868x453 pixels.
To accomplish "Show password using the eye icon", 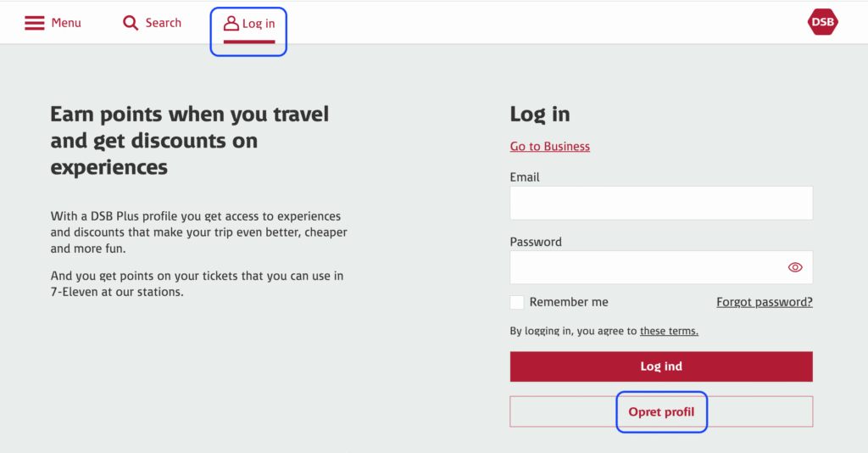I will (x=795, y=267).
